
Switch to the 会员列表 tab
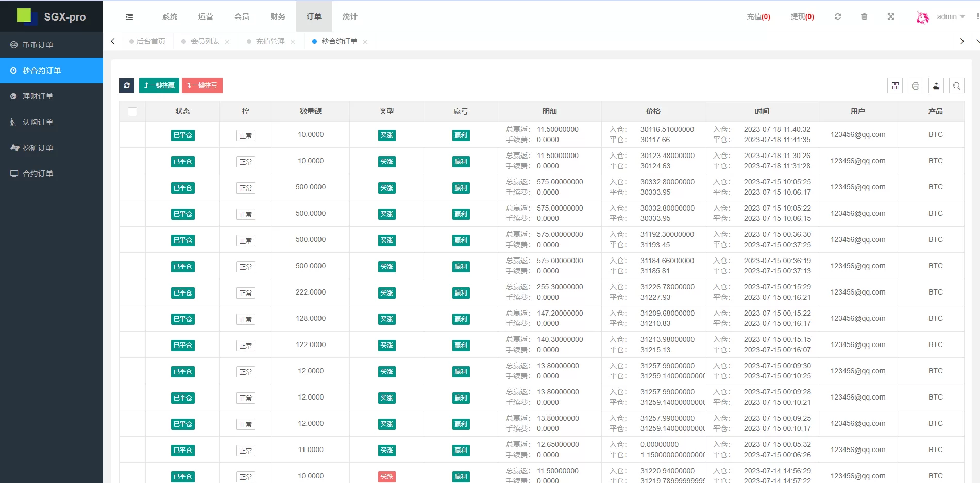205,41
